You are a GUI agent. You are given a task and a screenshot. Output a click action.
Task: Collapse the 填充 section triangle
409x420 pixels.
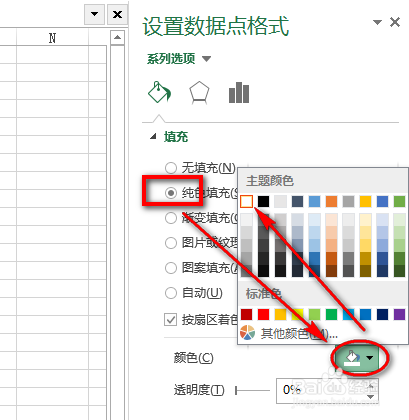pos(153,136)
